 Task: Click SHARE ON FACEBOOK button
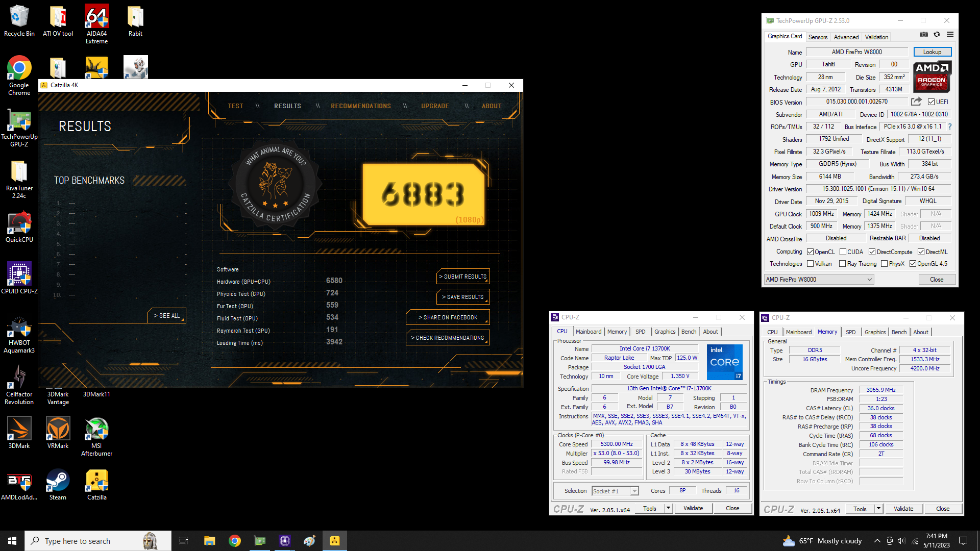tap(448, 317)
